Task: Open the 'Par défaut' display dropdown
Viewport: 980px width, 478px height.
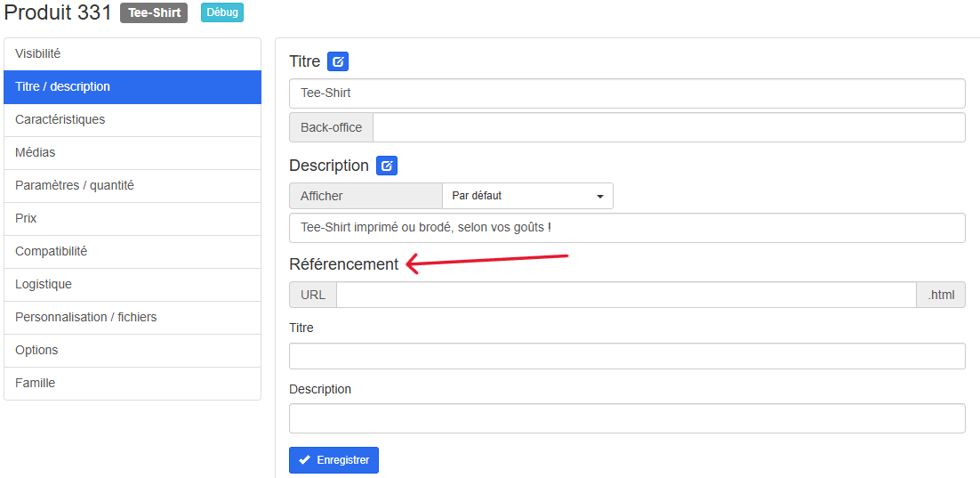Action: pos(526,196)
